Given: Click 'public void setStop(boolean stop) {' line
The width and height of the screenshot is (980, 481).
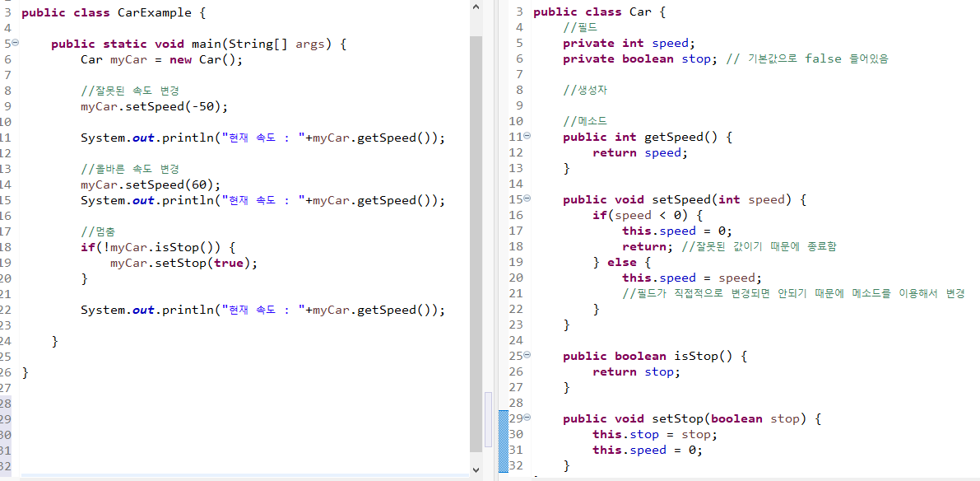Looking at the screenshot, I should coord(692,418).
